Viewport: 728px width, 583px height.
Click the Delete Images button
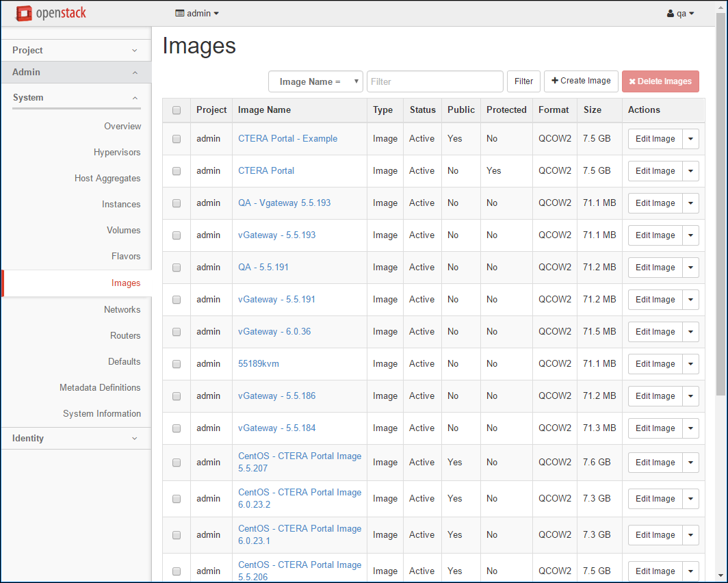(x=660, y=81)
